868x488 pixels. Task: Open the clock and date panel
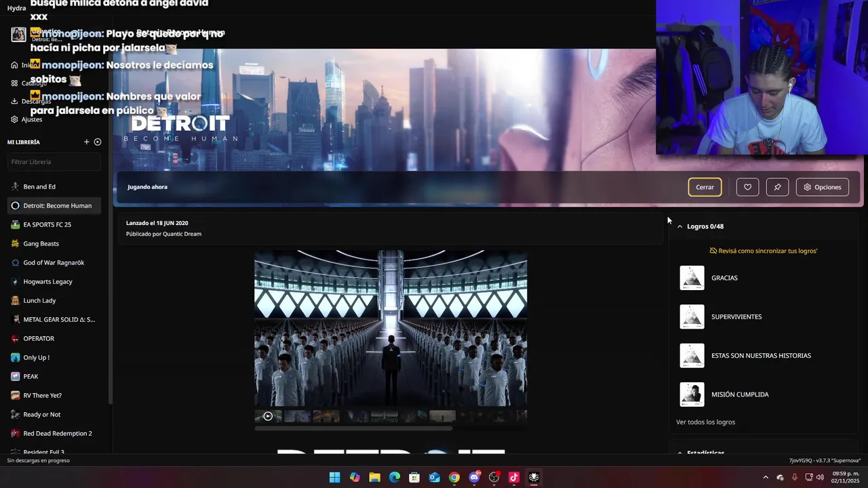tap(846, 477)
